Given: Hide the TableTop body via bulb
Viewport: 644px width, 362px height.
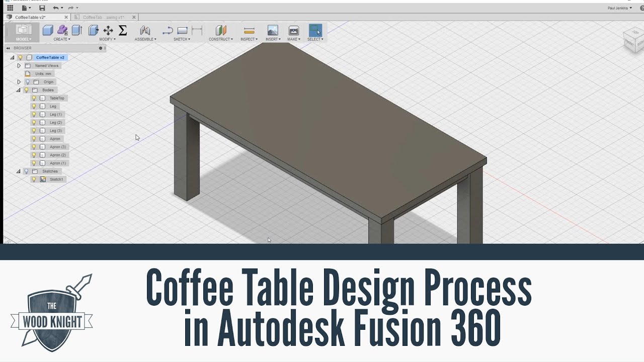Looking at the screenshot, I should 34,98.
